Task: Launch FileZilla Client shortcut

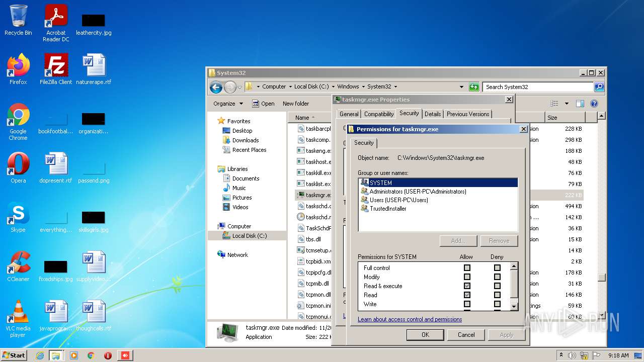Action: click(56, 69)
